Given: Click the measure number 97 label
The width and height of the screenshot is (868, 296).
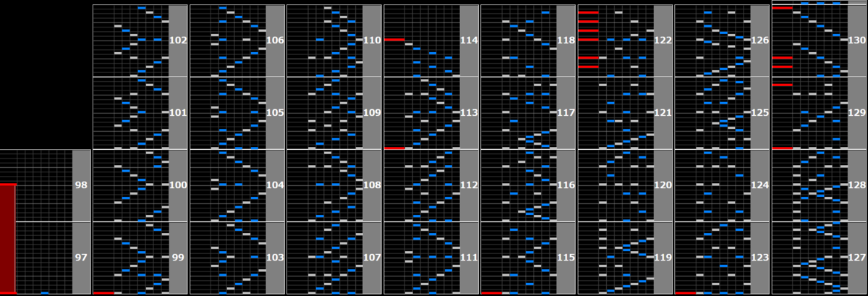Looking at the screenshot, I should click(81, 258).
